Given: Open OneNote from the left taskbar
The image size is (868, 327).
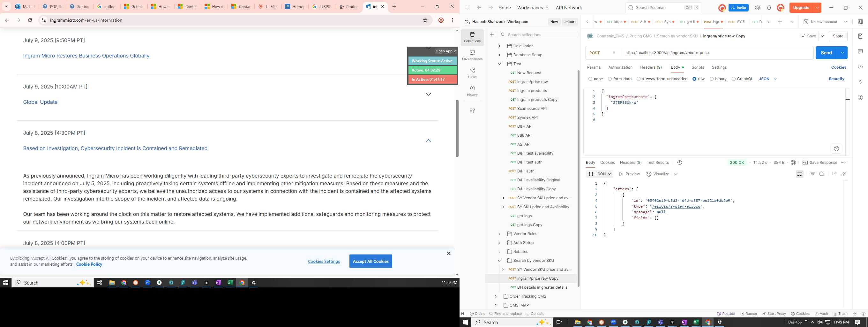Looking at the screenshot, I should click(218, 283).
